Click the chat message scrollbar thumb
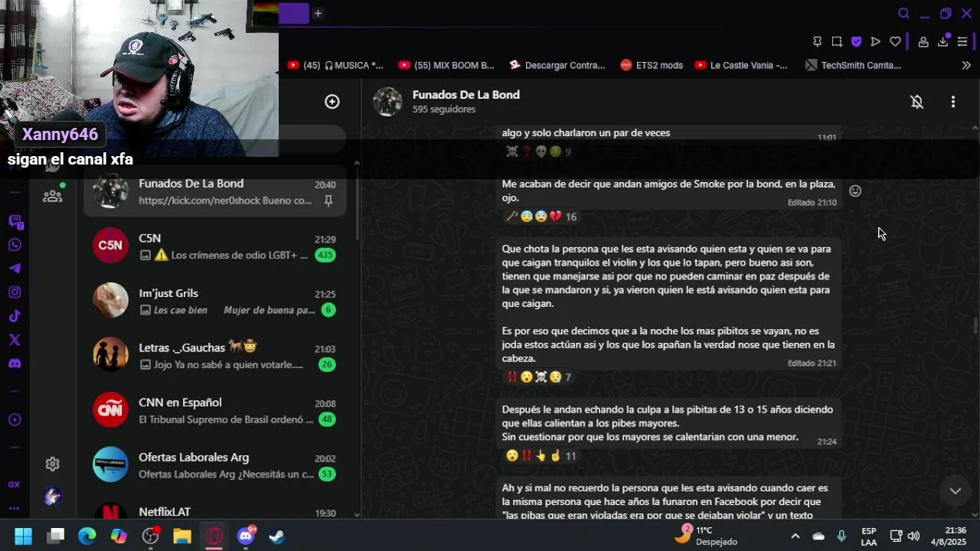 pos(975,326)
